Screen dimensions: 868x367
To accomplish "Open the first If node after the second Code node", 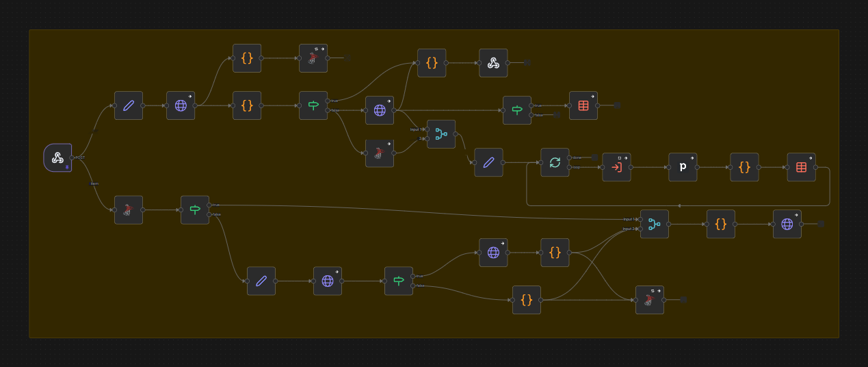I will click(313, 105).
